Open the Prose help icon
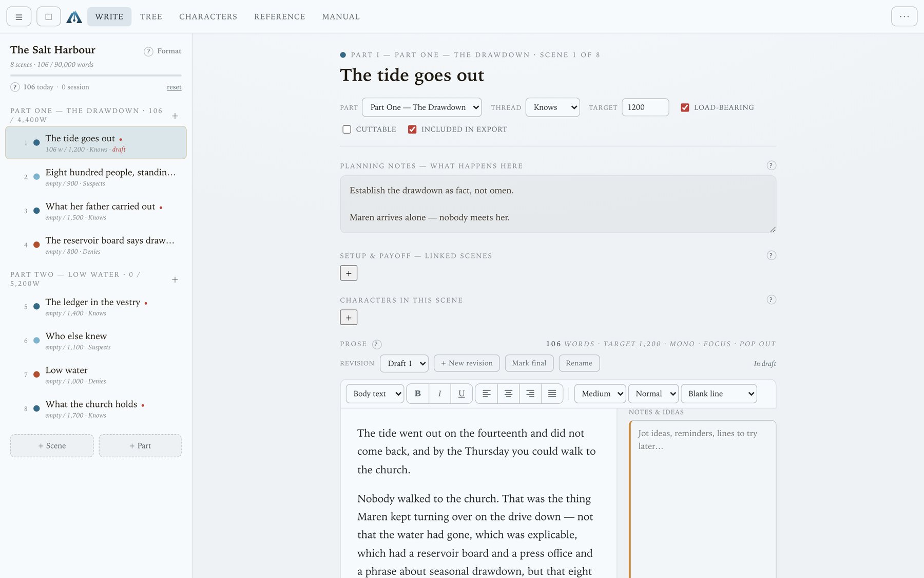Screen dimensions: 924x578 click(x=376, y=344)
